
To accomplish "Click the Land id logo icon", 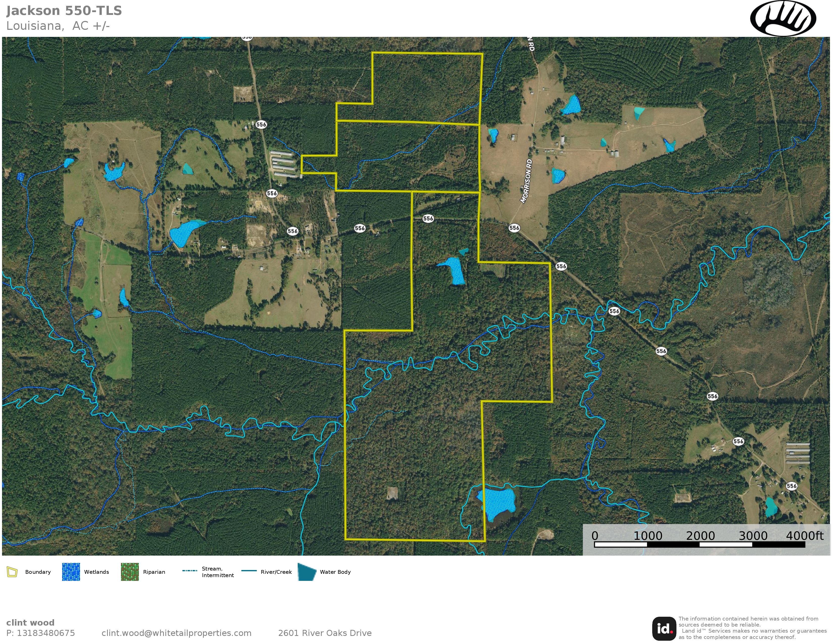I will pyautogui.click(x=664, y=629).
